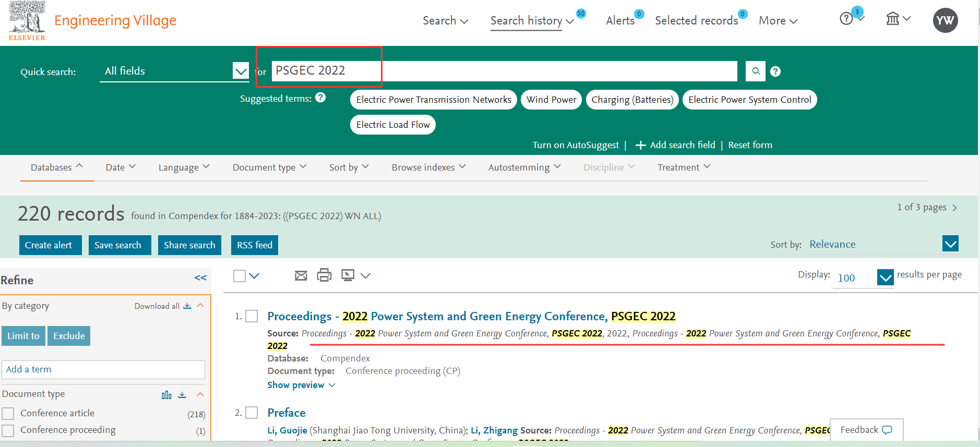Select the Wind Power suggested term
Viewport: 980px width, 447px height.
(x=551, y=100)
